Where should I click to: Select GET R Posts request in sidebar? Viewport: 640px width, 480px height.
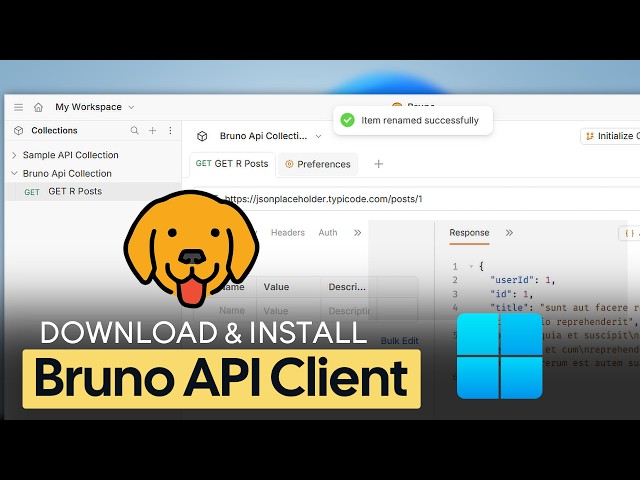point(93,191)
